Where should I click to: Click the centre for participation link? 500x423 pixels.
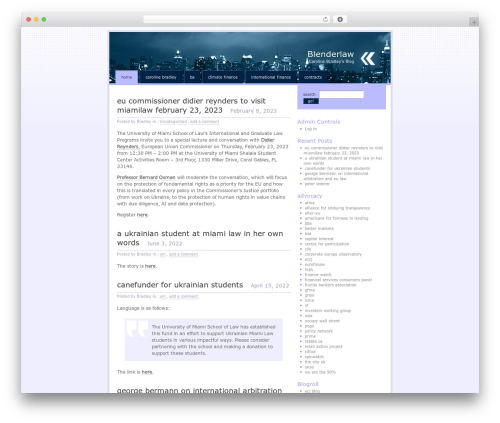(327, 244)
